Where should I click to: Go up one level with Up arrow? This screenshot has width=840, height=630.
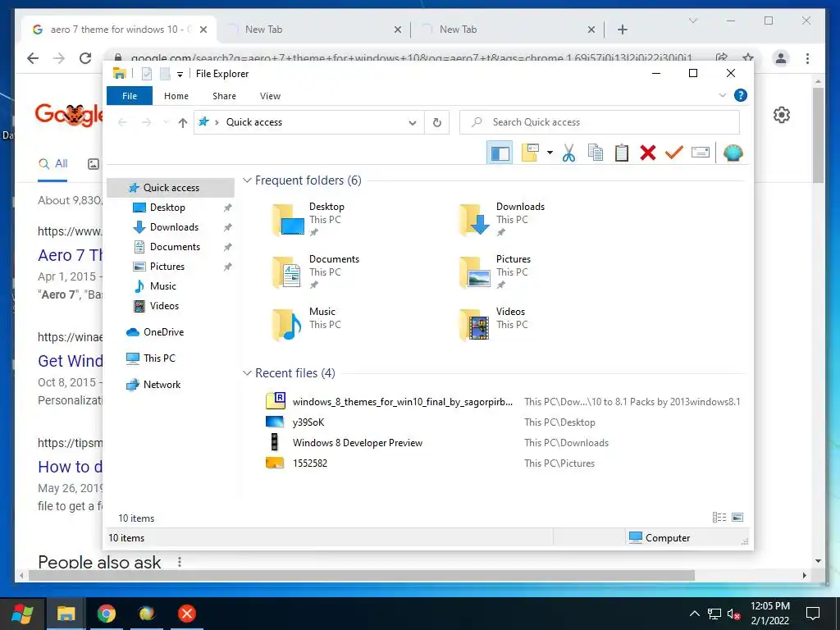183,123
